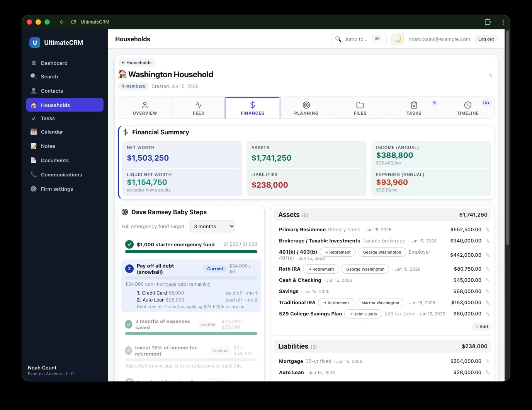The height and width of the screenshot is (410, 532).
Task: Switch to the Overview tab
Action: tap(145, 108)
